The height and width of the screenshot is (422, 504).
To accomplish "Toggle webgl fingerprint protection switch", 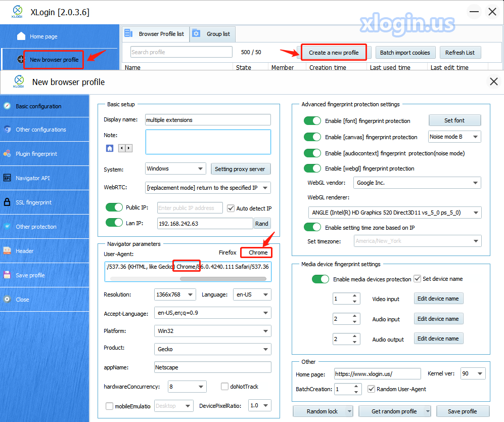I will coord(312,168).
